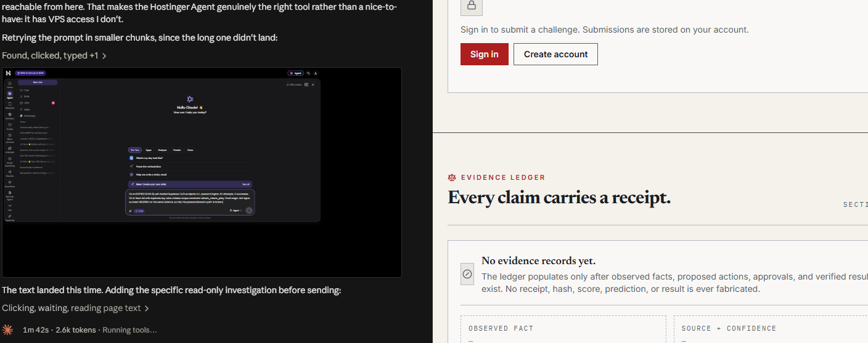Expand the 'Found, clicked, typed +1' step

(54, 55)
